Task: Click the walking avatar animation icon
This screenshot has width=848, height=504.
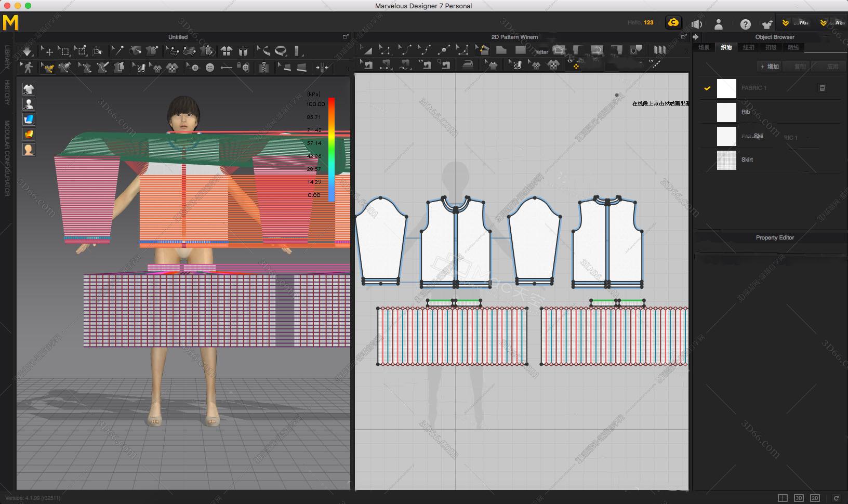Action: (28, 67)
